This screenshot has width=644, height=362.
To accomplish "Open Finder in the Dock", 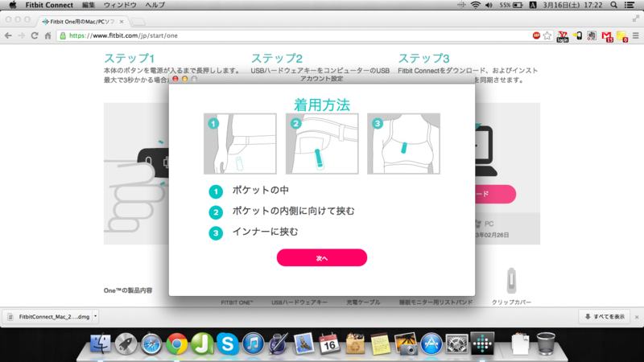I will (x=100, y=343).
